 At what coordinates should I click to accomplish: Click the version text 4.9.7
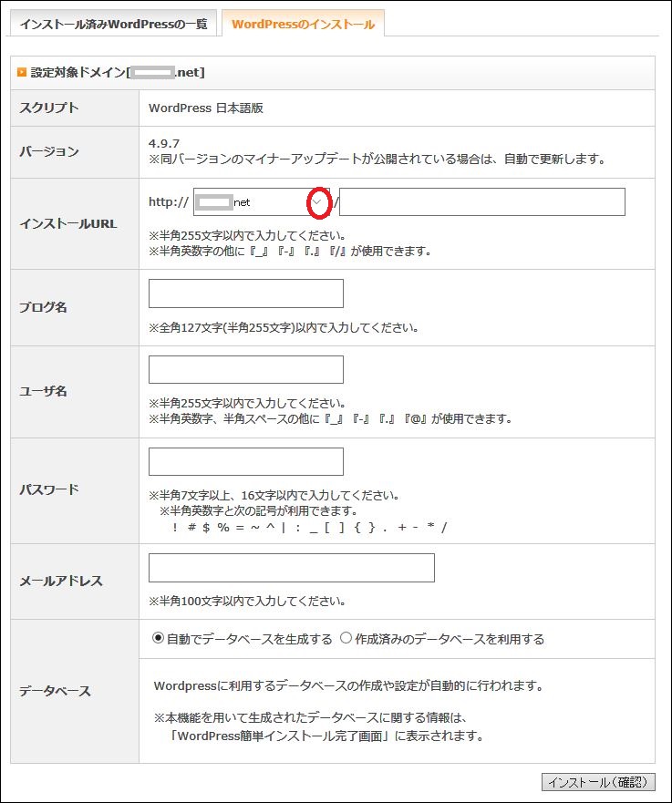pyautogui.click(x=164, y=143)
